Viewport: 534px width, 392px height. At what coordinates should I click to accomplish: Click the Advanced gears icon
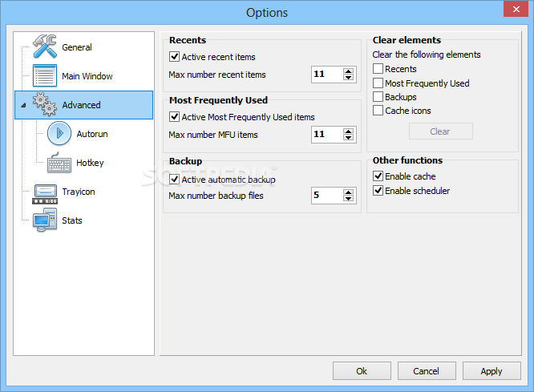pyautogui.click(x=45, y=104)
